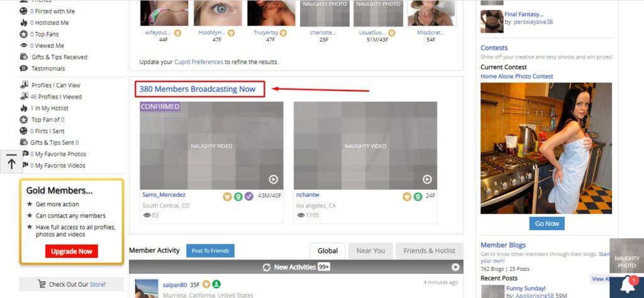644x298 pixels.
Task: Open the Cupid Preferences link
Action: [x=199, y=62]
